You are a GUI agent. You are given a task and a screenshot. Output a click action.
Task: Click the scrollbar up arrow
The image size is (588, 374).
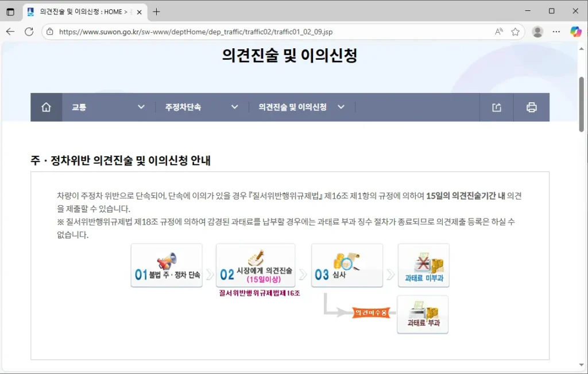pos(581,49)
